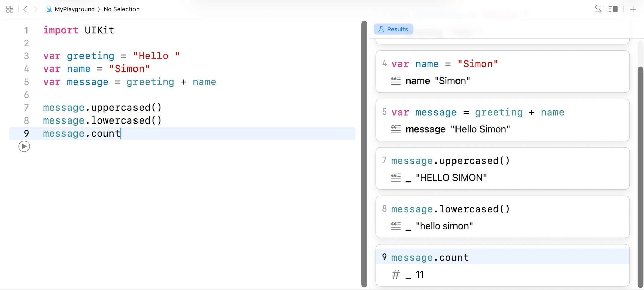This screenshot has height=290, width=644.
Task: Click the results panel scrollbar
Action: click(x=640, y=175)
